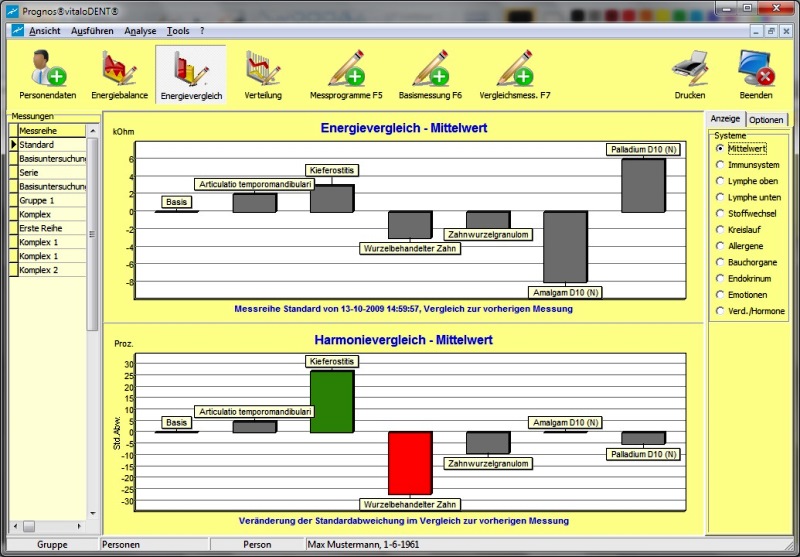Open the Ausführen menu
Viewport: 800px width, 557px height.
point(92,31)
